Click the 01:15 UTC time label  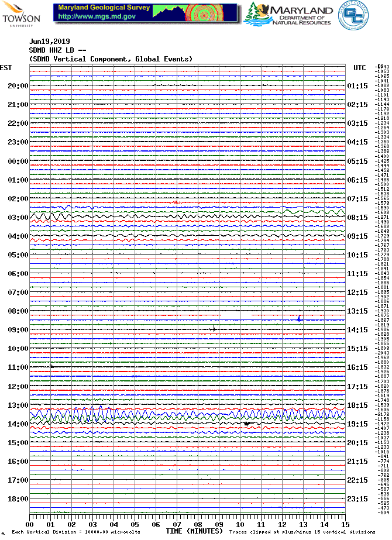point(357,86)
